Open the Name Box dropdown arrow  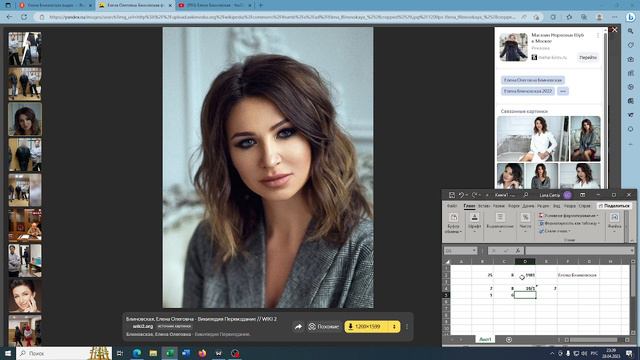474,251
